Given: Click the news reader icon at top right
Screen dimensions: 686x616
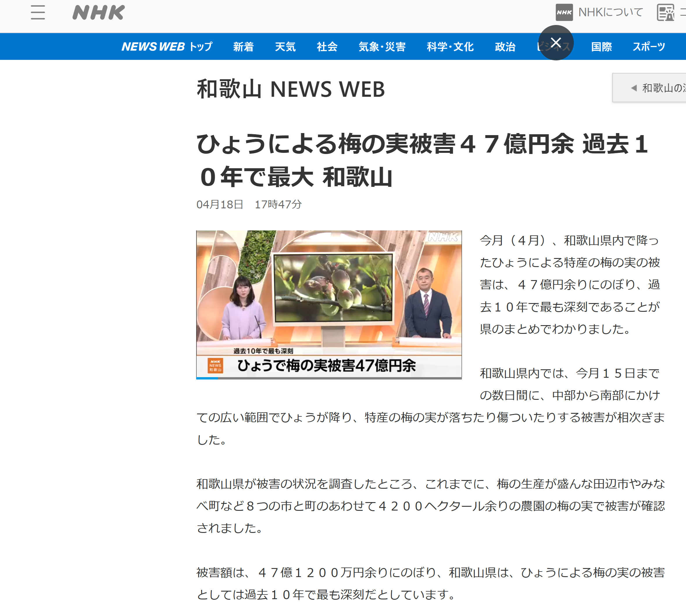Looking at the screenshot, I should pos(665,12).
